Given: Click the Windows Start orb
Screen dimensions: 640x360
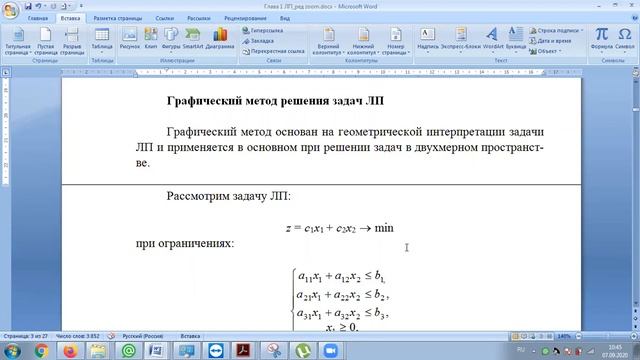Looking at the screenshot, I should pyautogui.click(x=12, y=351).
